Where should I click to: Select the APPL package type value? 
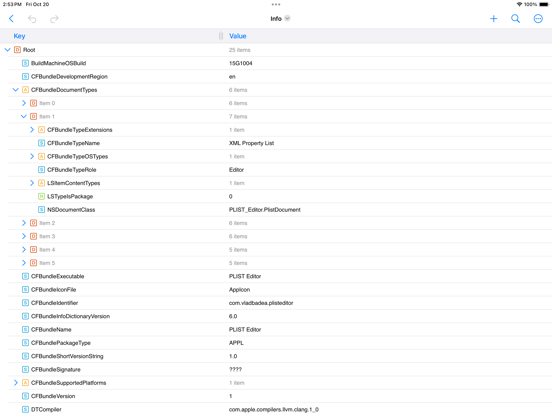click(x=236, y=343)
